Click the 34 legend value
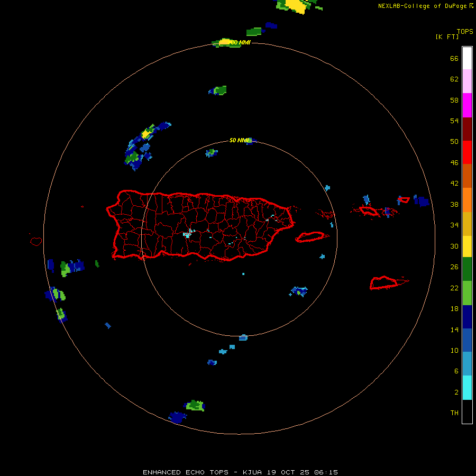The image size is (476, 476). coord(454,225)
